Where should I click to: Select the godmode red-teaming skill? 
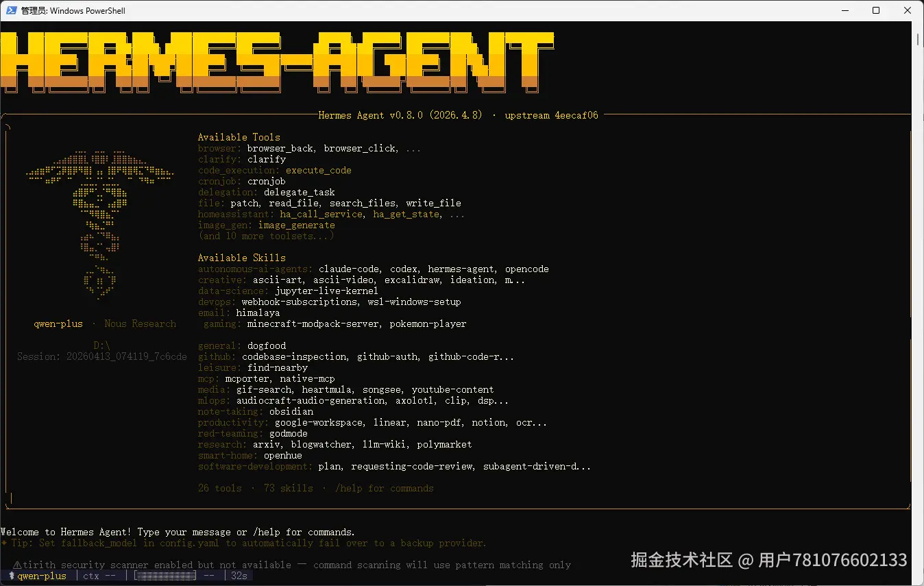[x=288, y=433]
